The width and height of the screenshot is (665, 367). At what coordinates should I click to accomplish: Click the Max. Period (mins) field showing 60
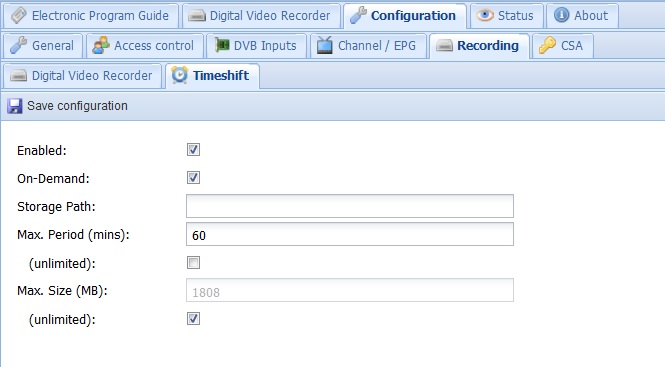point(350,234)
